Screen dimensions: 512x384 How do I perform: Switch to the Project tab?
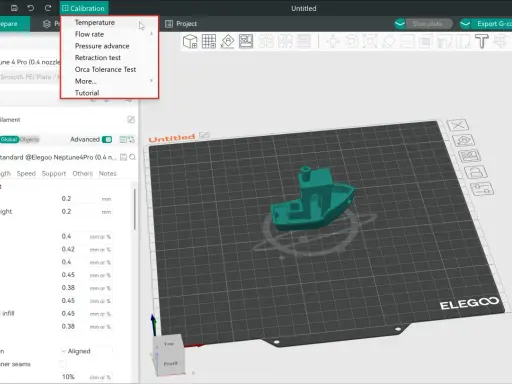pos(181,24)
